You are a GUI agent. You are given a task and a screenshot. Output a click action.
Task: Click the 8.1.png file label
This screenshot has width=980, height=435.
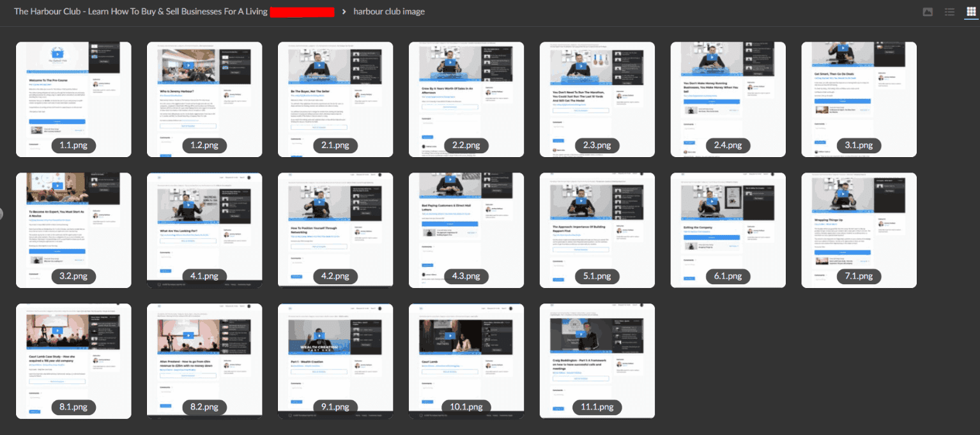click(x=73, y=407)
